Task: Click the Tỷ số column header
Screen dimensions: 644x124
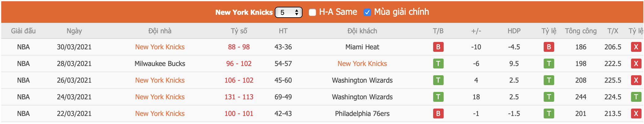Action: click(x=239, y=31)
